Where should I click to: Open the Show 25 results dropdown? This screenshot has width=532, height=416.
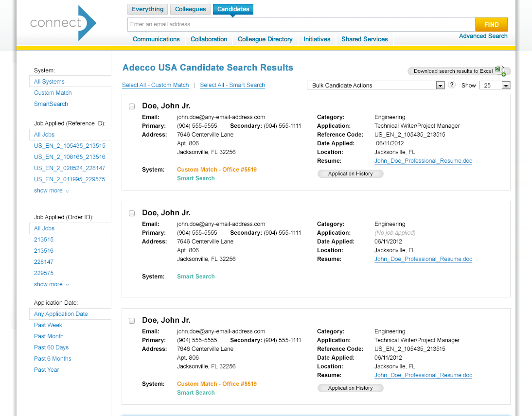pyautogui.click(x=495, y=85)
